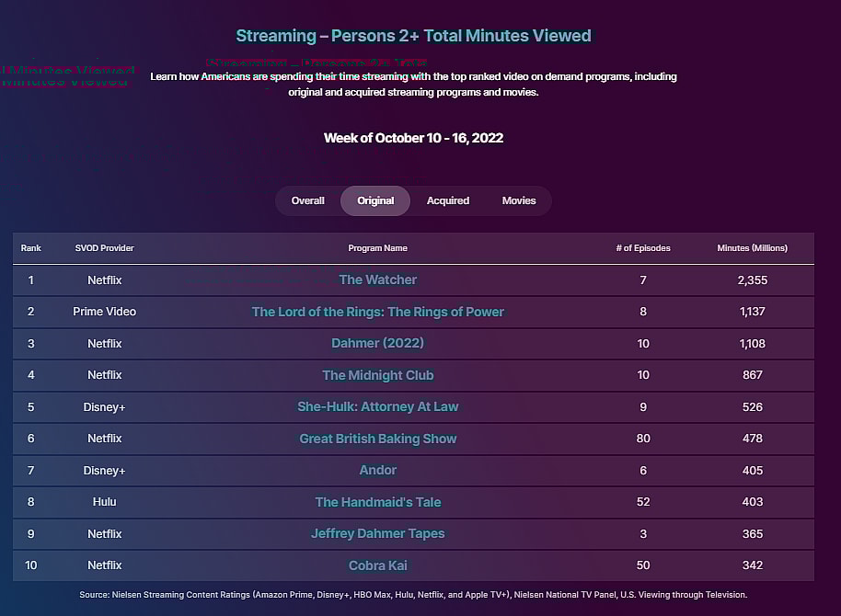The height and width of the screenshot is (616, 841).
Task: Click Great British Baking Show title
Action: [x=377, y=439]
